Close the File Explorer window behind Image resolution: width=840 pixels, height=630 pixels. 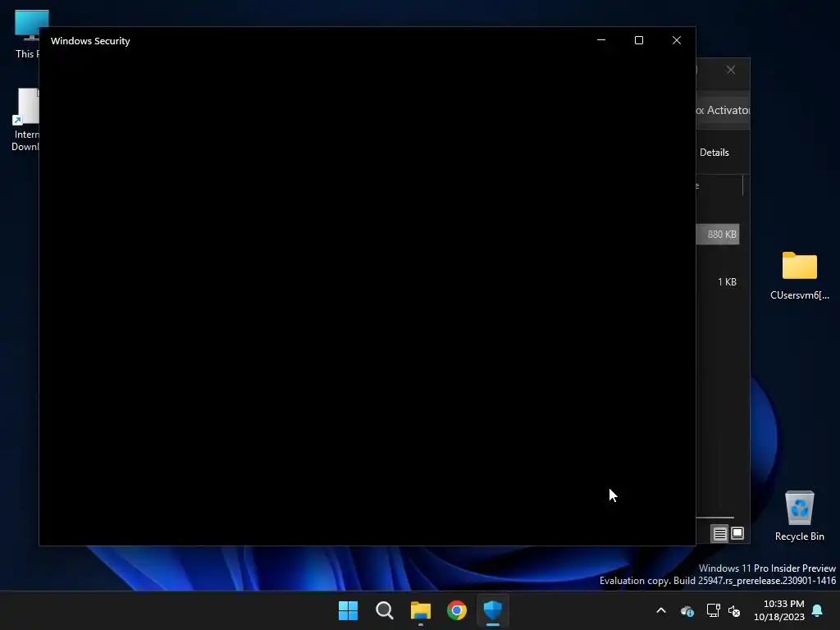click(731, 71)
